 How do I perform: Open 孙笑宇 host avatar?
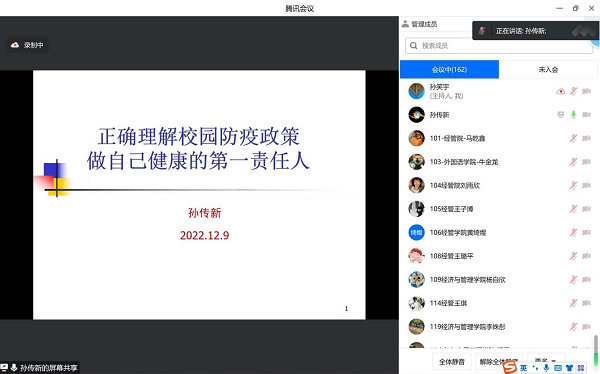pos(416,91)
